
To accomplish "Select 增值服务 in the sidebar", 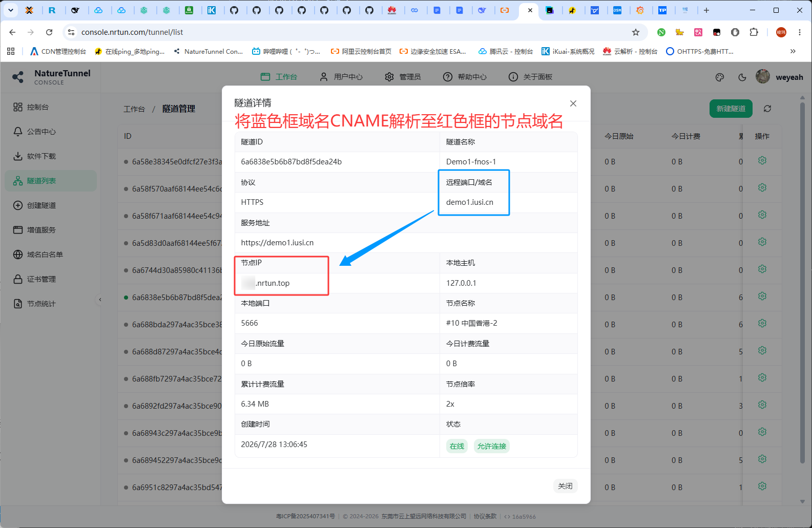I will (50, 230).
